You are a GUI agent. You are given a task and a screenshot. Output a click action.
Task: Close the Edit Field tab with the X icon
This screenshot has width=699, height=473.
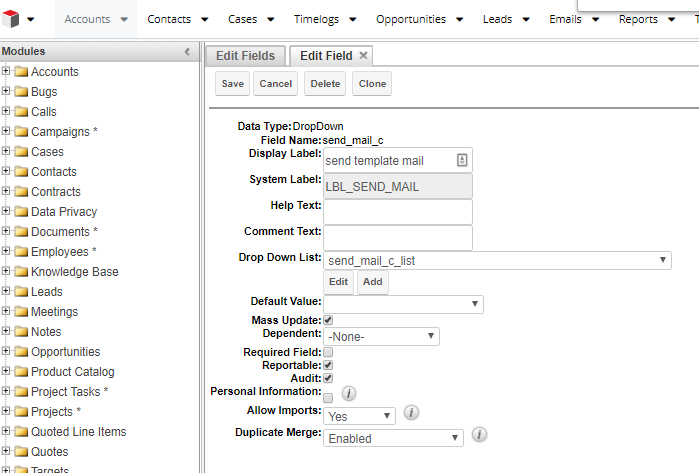tap(363, 55)
